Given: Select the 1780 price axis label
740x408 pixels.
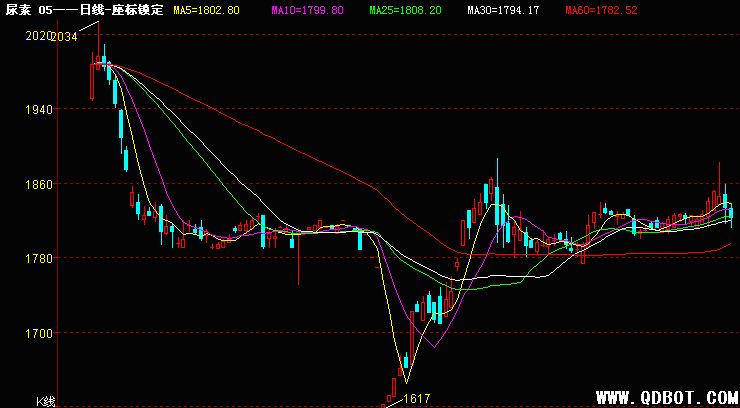Looking at the screenshot, I should [36, 258].
